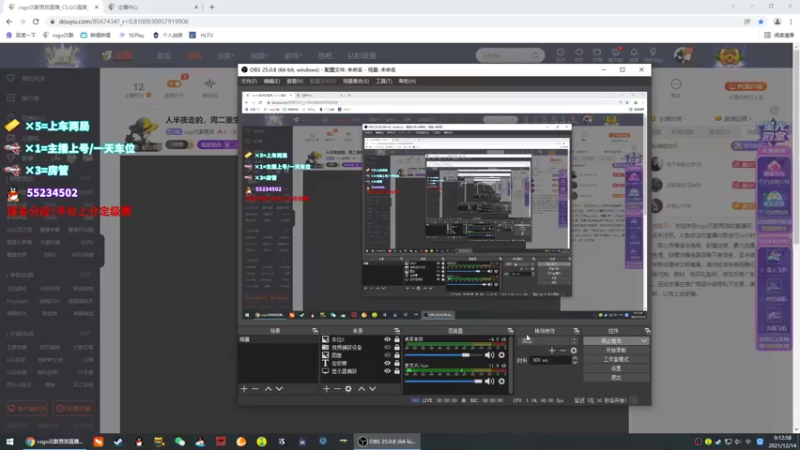
Task: Open microphone/Aux settings gear in mixer
Action: point(502,381)
